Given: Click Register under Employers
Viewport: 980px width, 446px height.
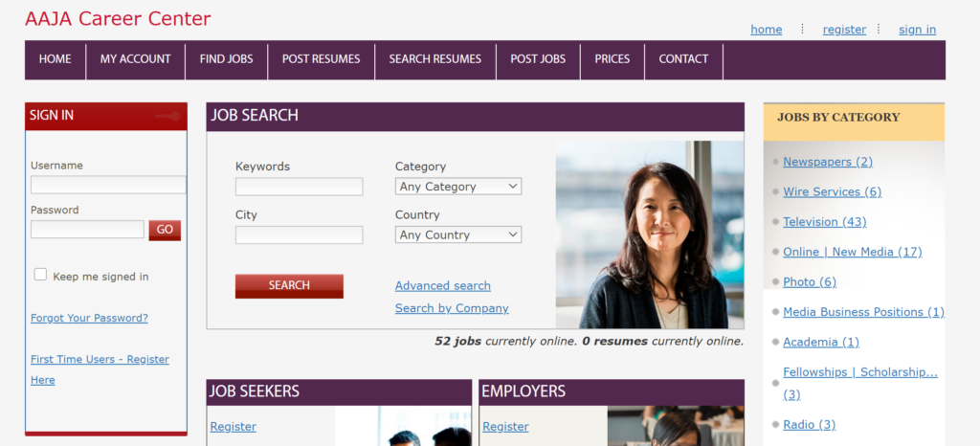Looking at the screenshot, I should point(505,427).
